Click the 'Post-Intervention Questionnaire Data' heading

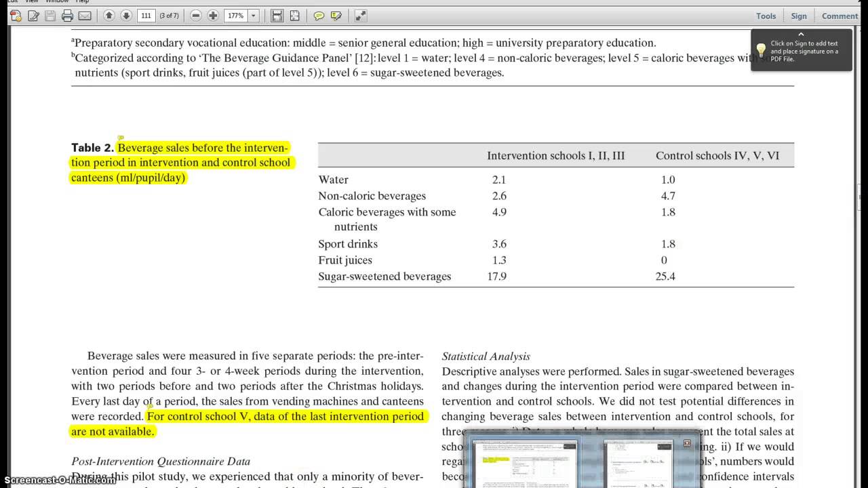(x=161, y=462)
